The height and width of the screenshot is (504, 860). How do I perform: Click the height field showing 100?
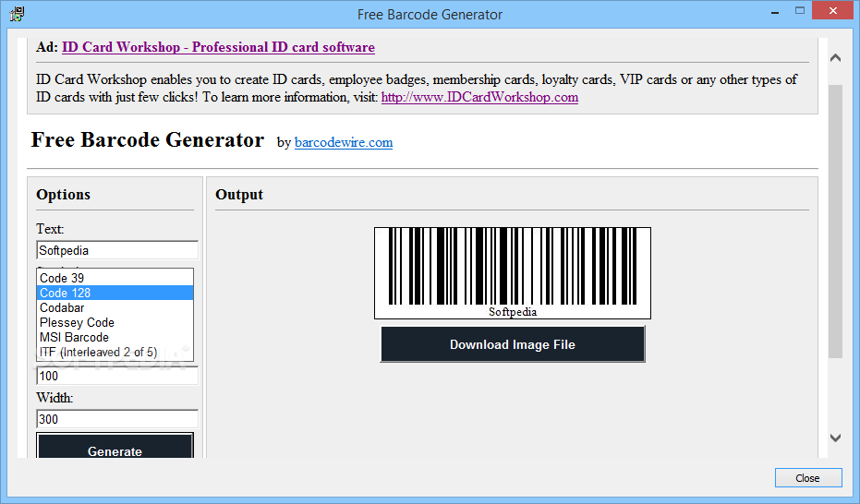(x=116, y=376)
